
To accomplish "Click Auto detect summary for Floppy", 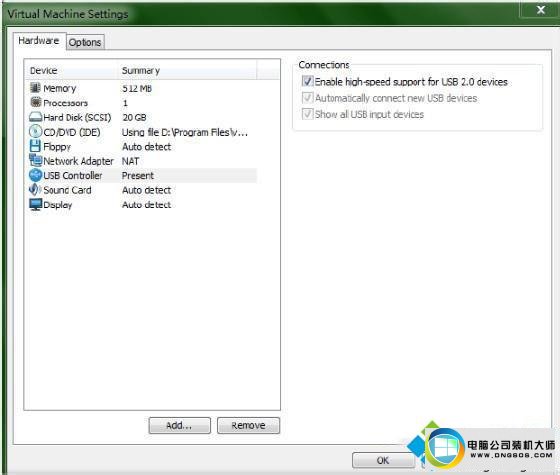I will 146,146.
